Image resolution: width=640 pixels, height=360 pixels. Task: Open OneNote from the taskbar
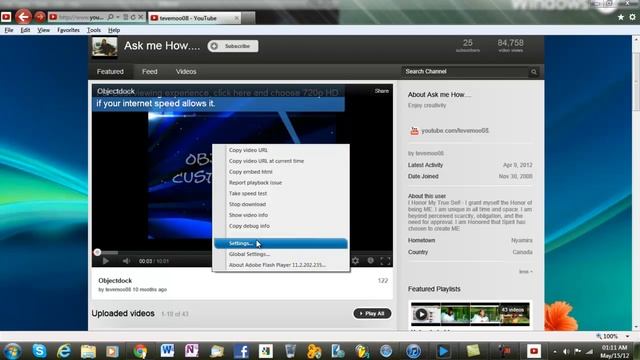tap(191, 351)
